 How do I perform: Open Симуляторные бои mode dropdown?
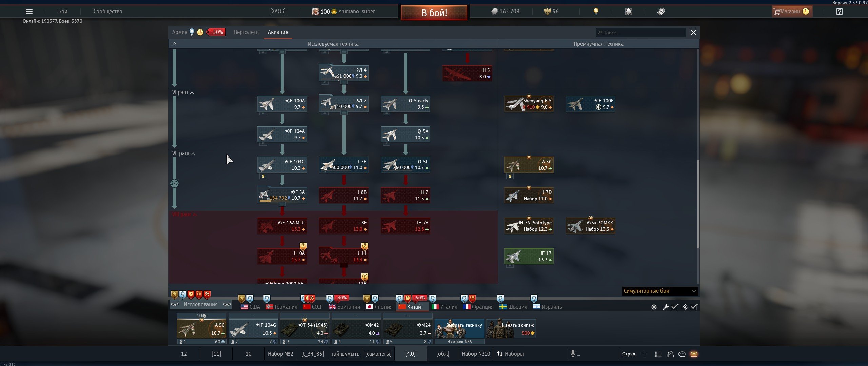click(x=659, y=291)
